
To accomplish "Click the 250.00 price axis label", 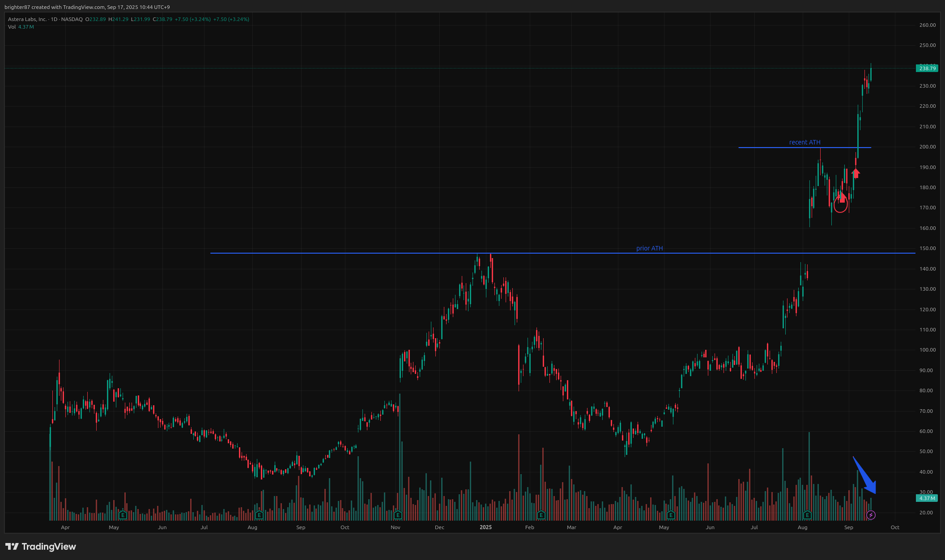I will coord(928,45).
